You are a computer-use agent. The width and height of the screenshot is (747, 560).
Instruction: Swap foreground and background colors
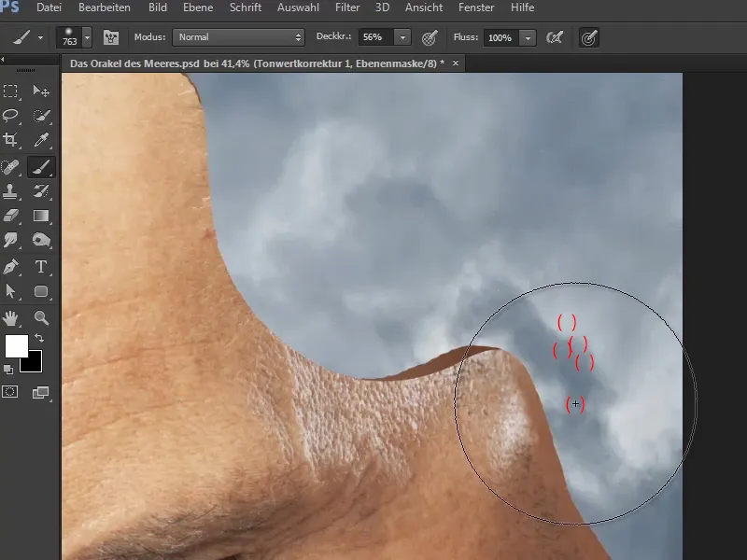(x=39, y=338)
